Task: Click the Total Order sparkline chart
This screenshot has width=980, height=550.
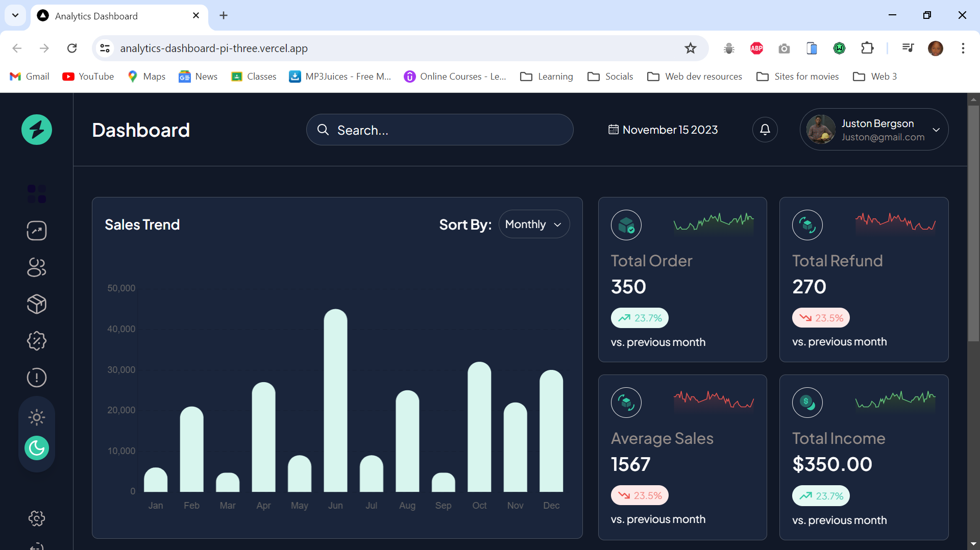Action: (714, 223)
